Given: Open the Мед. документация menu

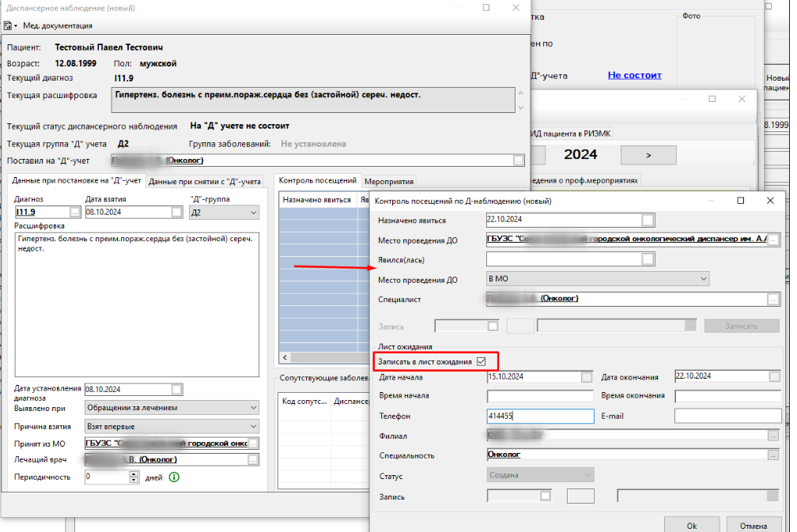Looking at the screenshot, I should 58,25.
